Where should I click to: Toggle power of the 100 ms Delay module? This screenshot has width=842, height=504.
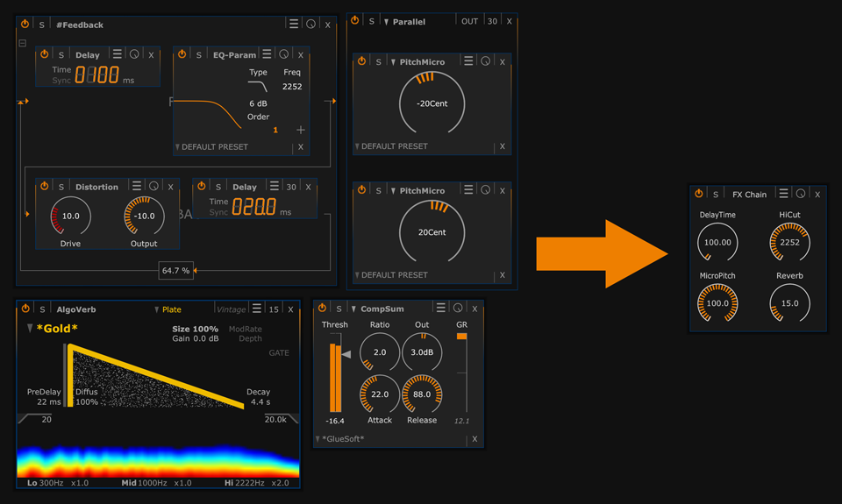coord(45,54)
